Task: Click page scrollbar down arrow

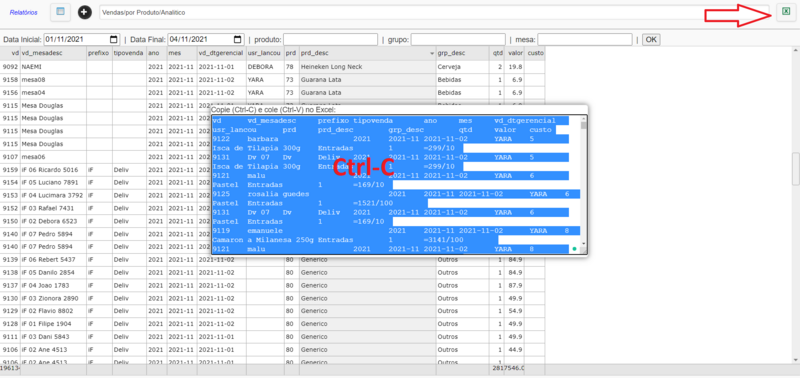Action: 795,359
